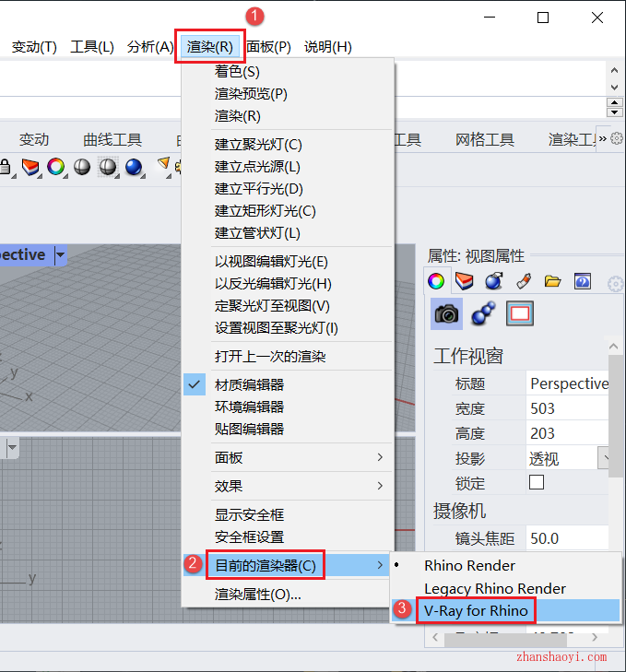Open properties panel blue teapot icon

pos(494,281)
